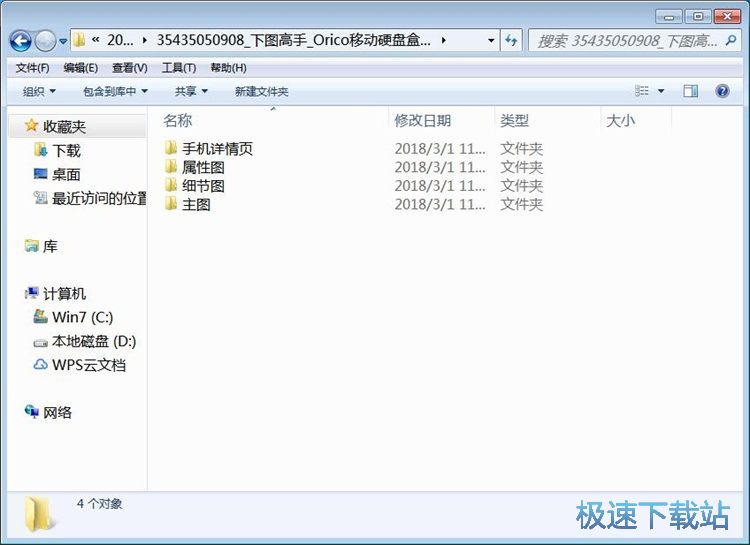This screenshot has height=545, width=750.
Task: Open the 帮助(H) menu
Action: pos(228,68)
